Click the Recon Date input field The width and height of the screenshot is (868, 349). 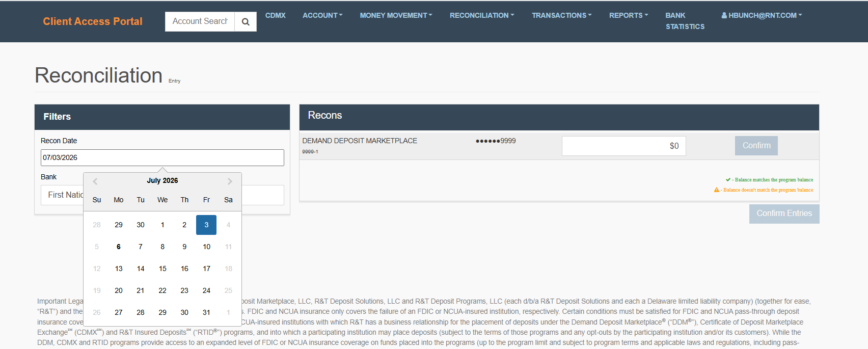[162, 157]
